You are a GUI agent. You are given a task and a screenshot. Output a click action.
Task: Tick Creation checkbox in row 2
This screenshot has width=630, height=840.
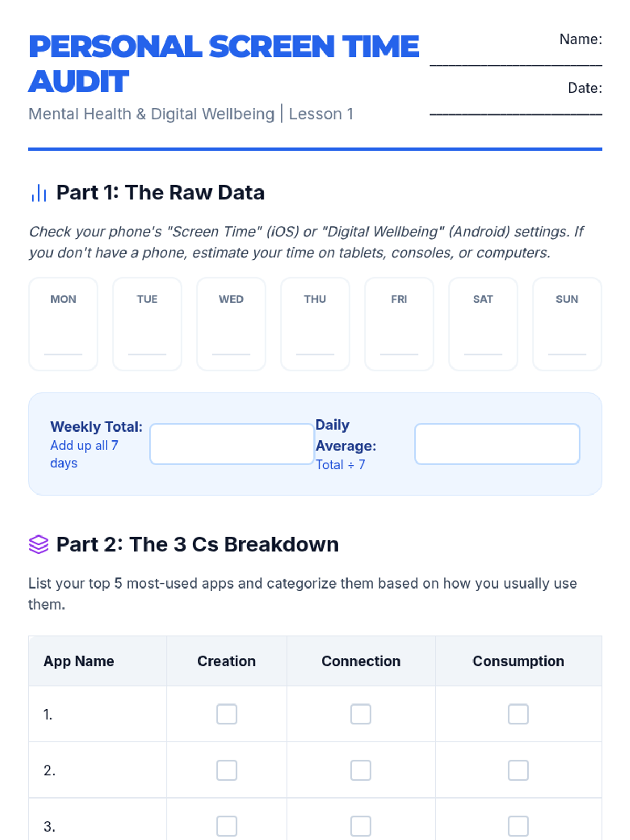coord(227,770)
